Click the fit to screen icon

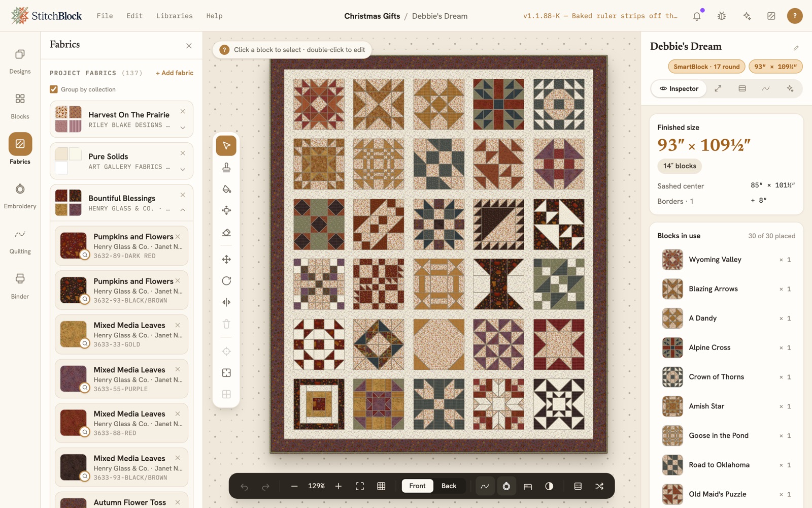click(x=360, y=486)
